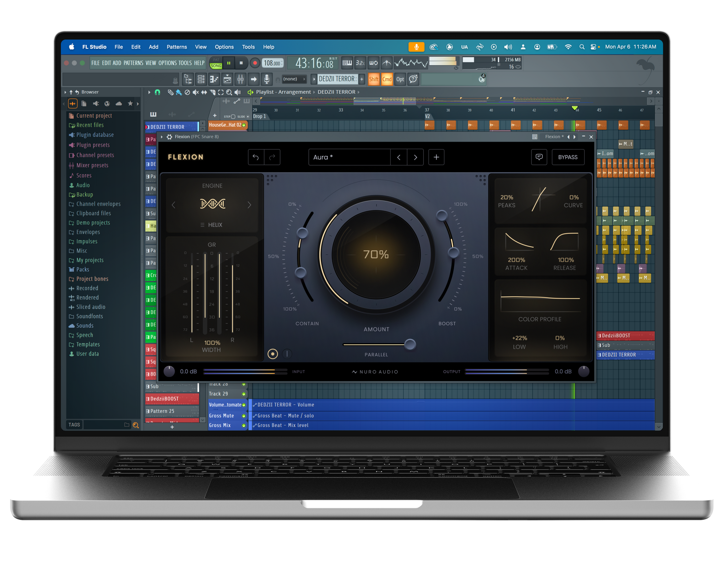The height and width of the screenshot is (574, 728).
Task: Select the Slice tool in Playlist
Action: click(212, 92)
